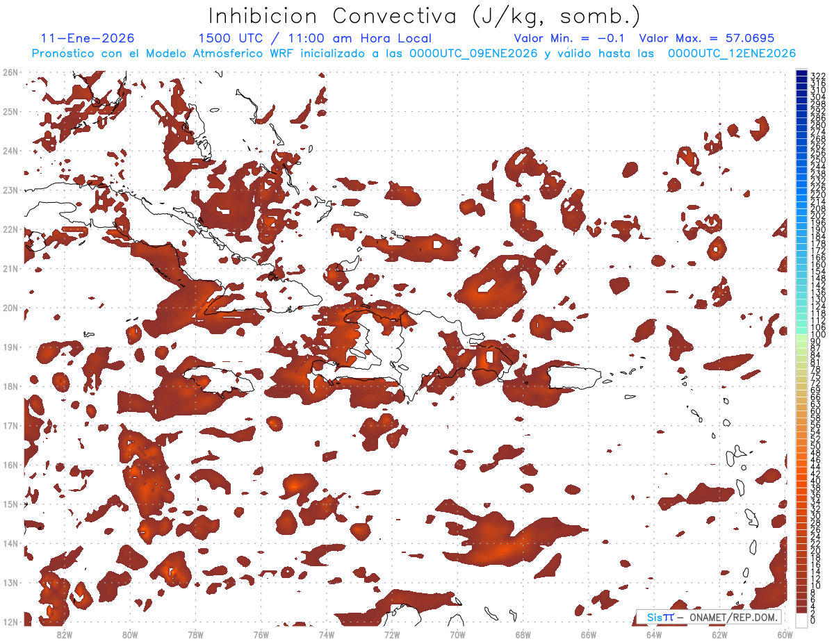The image size is (834, 644).
Task: Click the '15N' latitude label
Action: [x=10, y=504]
